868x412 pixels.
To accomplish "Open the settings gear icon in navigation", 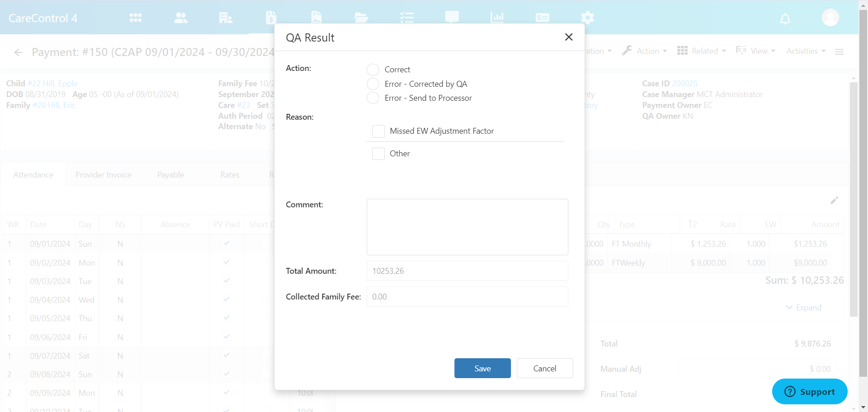I will click(x=587, y=18).
